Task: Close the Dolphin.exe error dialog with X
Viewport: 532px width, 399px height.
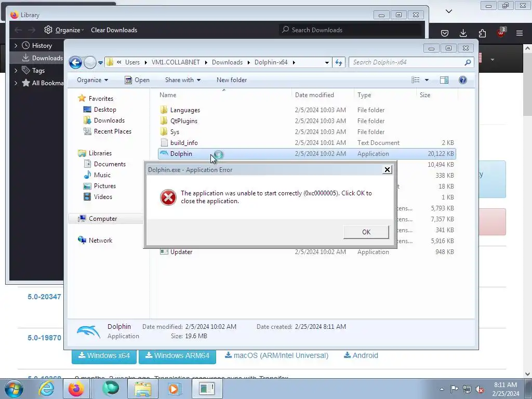Action: click(x=387, y=170)
